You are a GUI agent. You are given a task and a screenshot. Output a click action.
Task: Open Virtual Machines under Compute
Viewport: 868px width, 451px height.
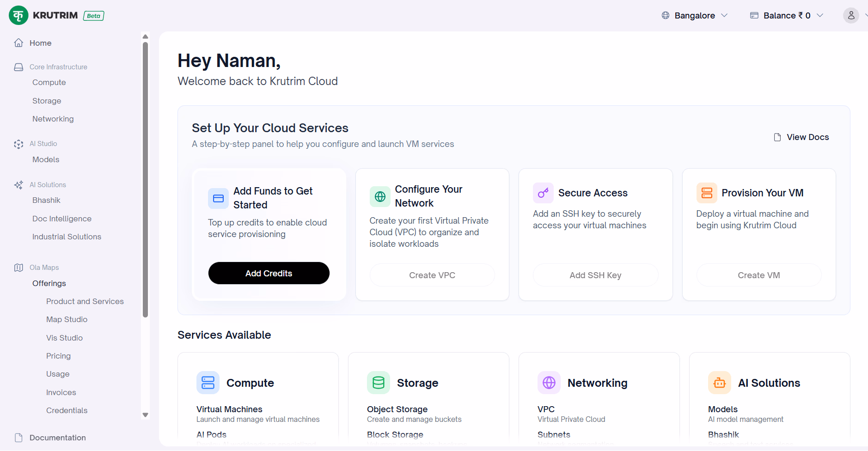pos(229,409)
